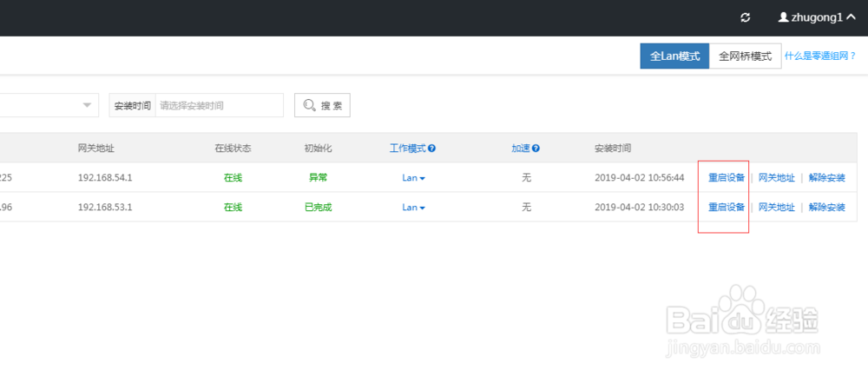The width and height of the screenshot is (868, 377).
Task: Select the gateway address 192.168.53.1 cell
Action: click(105, 208)
